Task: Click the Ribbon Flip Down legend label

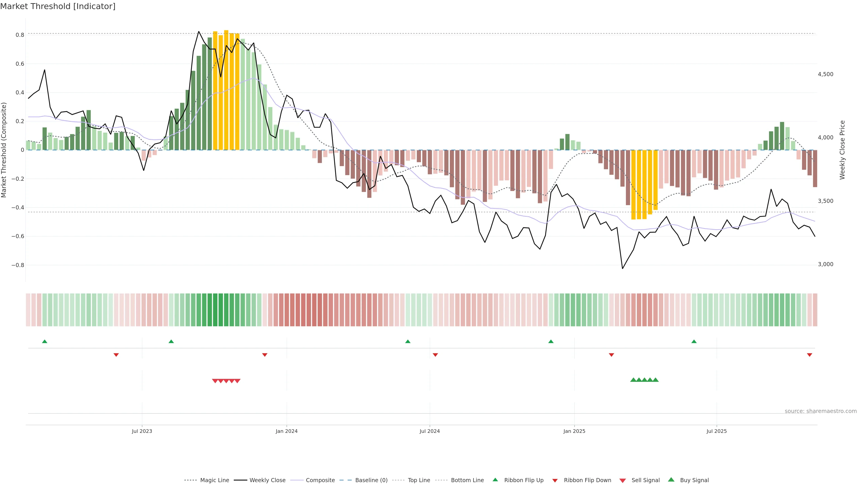Action: (587, 480)
